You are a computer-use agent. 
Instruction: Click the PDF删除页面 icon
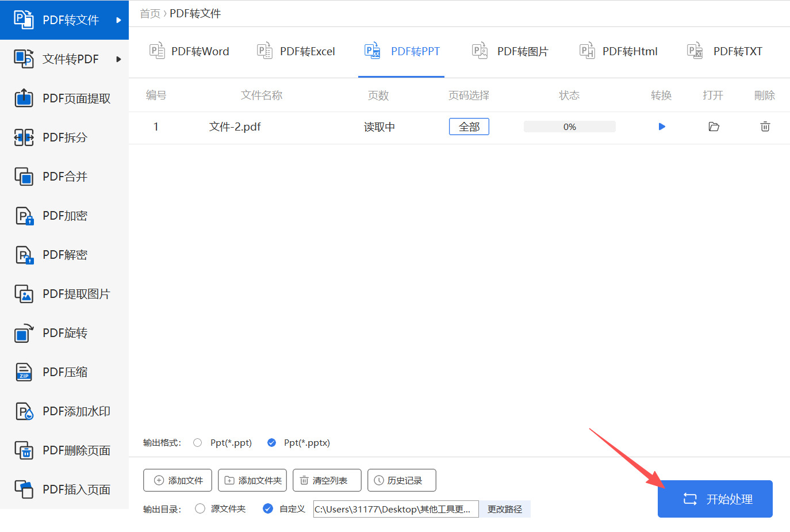click(x=24, y=450)
